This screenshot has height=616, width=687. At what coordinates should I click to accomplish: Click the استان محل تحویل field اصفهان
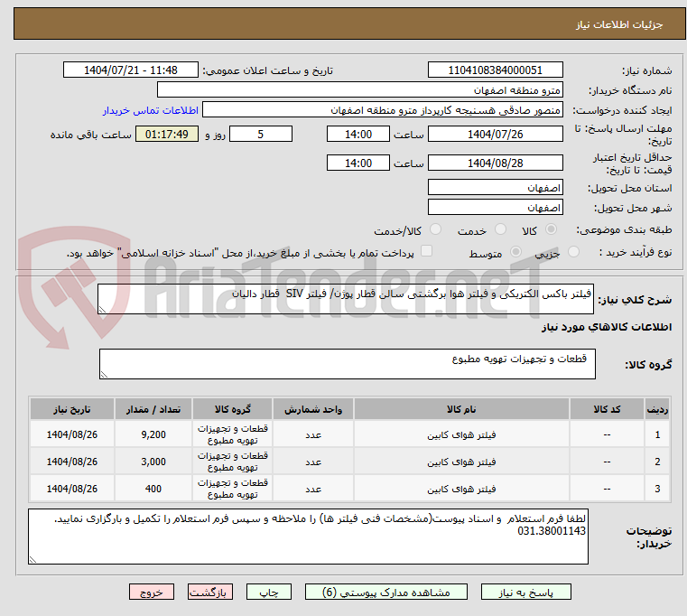point(495,188)
